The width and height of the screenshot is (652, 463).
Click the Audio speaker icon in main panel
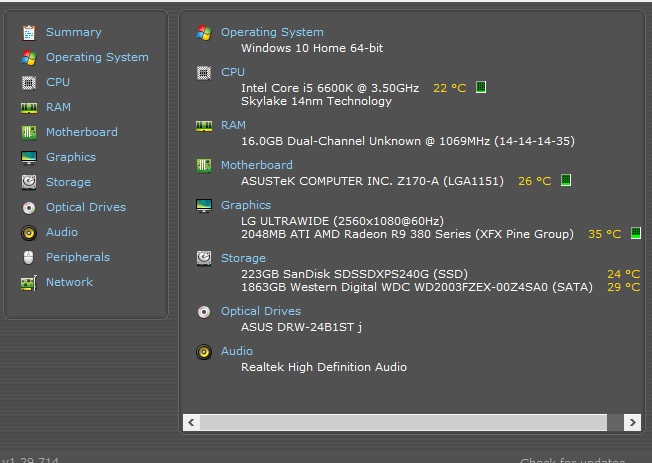[x=204, y=352]
